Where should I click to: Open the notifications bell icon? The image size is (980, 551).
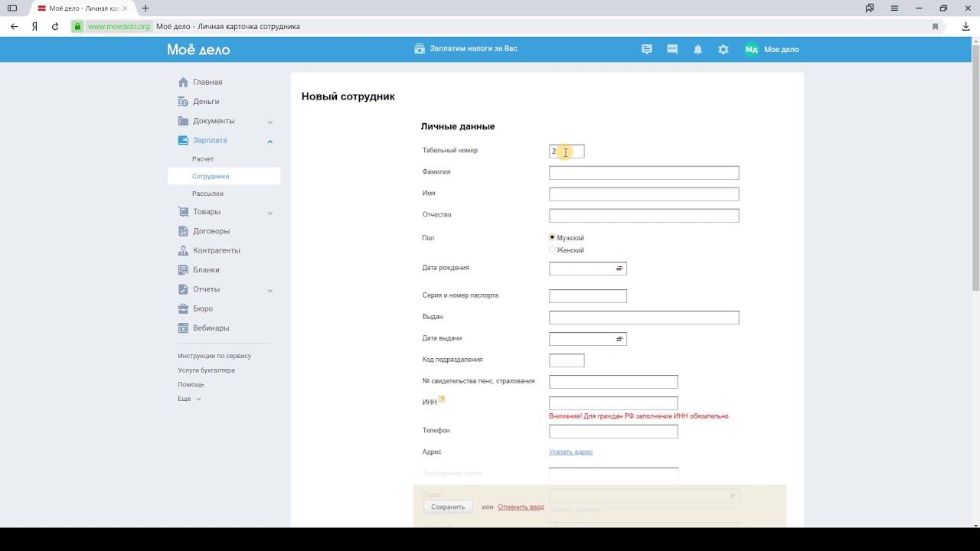click(697, 49)
